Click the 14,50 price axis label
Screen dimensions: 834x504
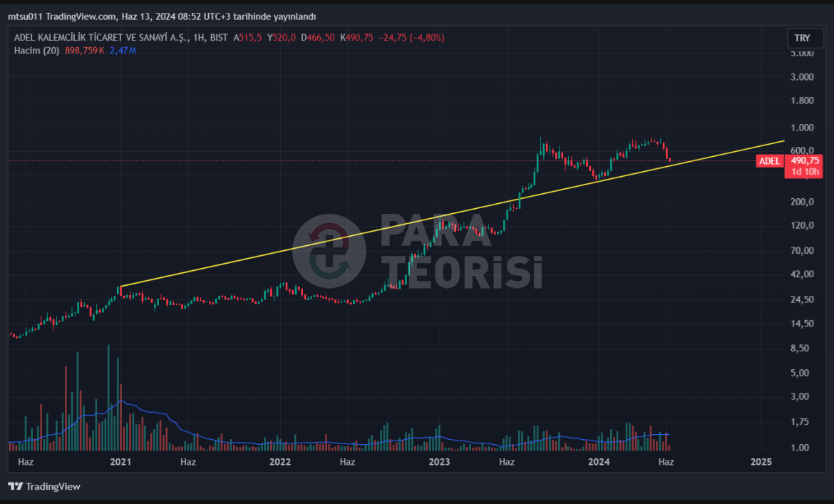click(802, 323)
